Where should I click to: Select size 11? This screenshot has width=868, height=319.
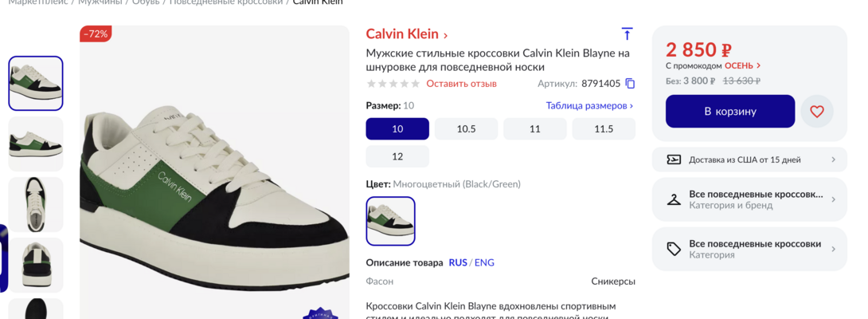(x=534, y=129)
